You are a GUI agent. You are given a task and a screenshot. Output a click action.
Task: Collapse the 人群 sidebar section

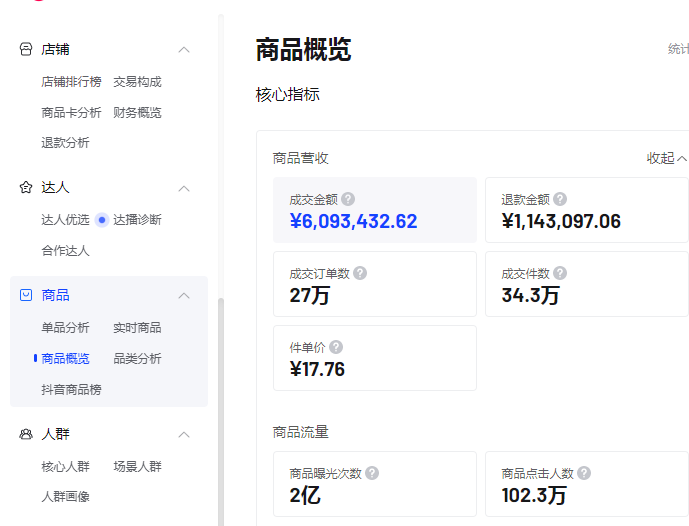(184, 434)
